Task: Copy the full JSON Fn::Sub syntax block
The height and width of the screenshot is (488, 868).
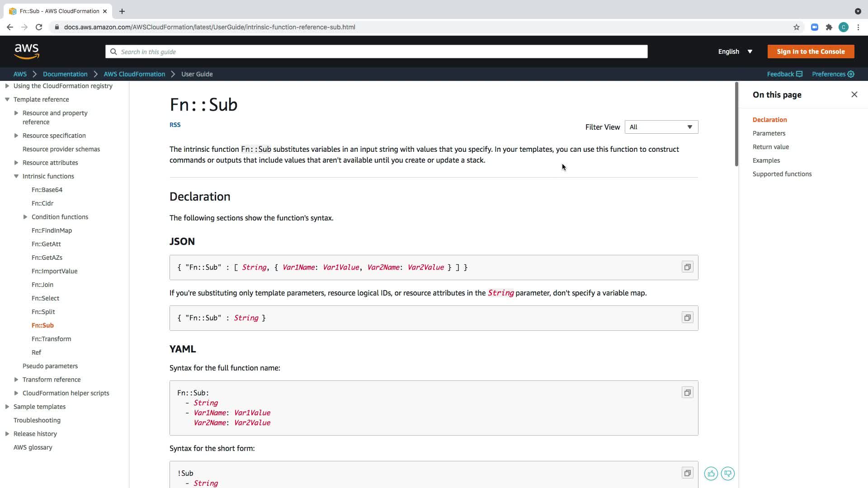Action: [x=687, y=267]
